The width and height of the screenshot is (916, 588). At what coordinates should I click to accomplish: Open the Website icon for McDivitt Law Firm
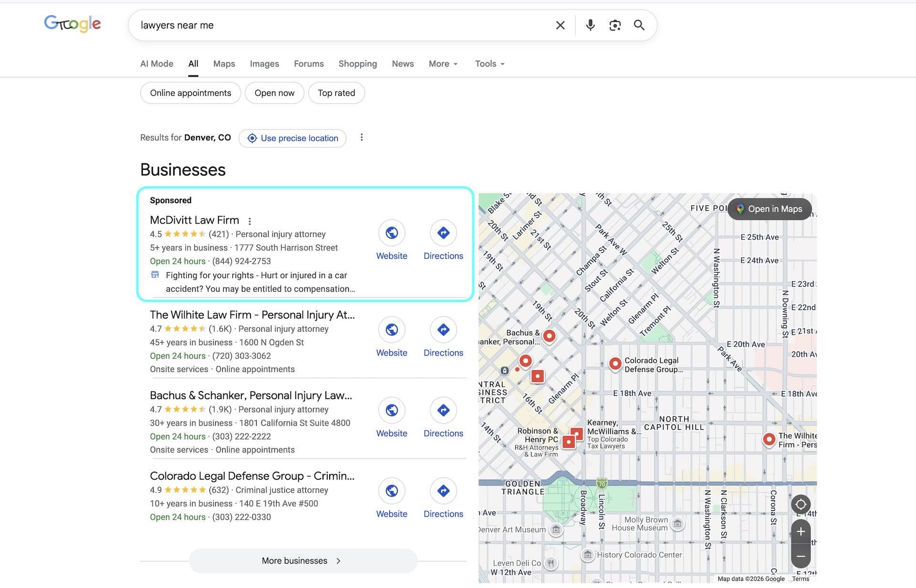(x=392, y=233)
